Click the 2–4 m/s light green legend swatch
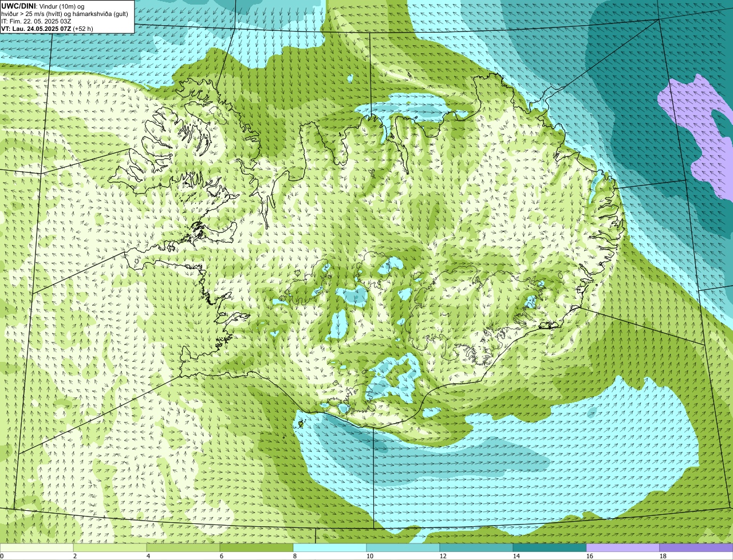This screenshot has height=560, width=733. tap(110, 547)
